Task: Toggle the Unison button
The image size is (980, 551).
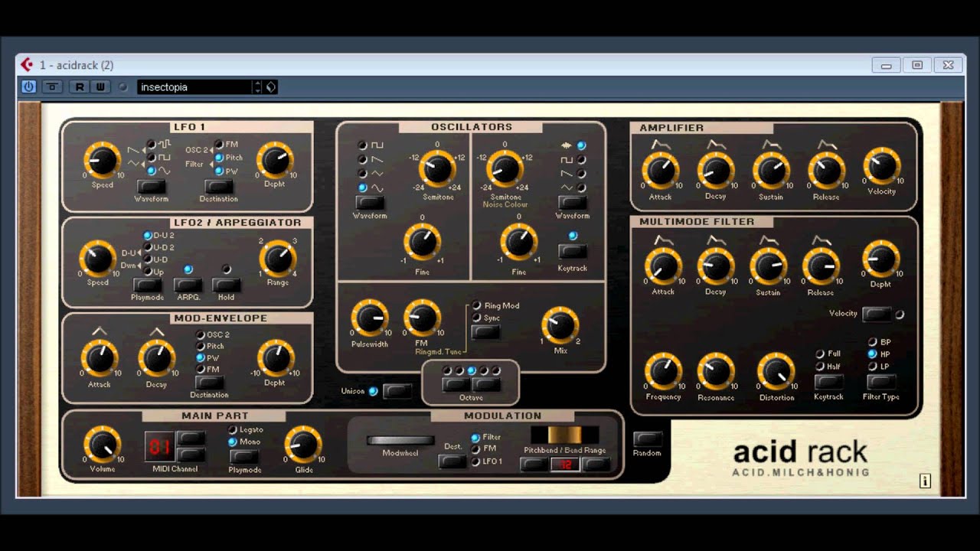Action: pos(397,391)
